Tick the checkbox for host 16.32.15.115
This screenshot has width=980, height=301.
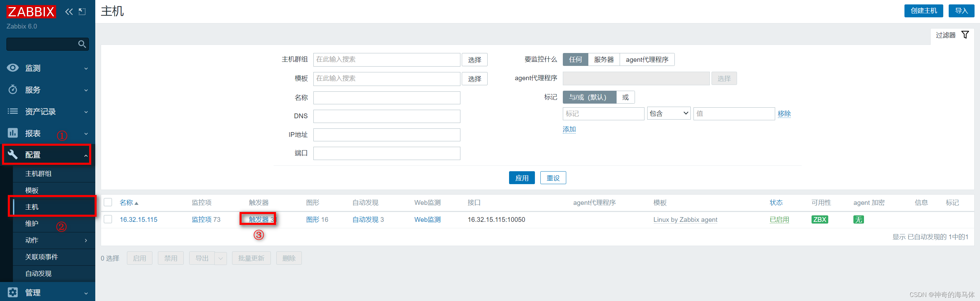pyautogui.click(x=108, y=219)
